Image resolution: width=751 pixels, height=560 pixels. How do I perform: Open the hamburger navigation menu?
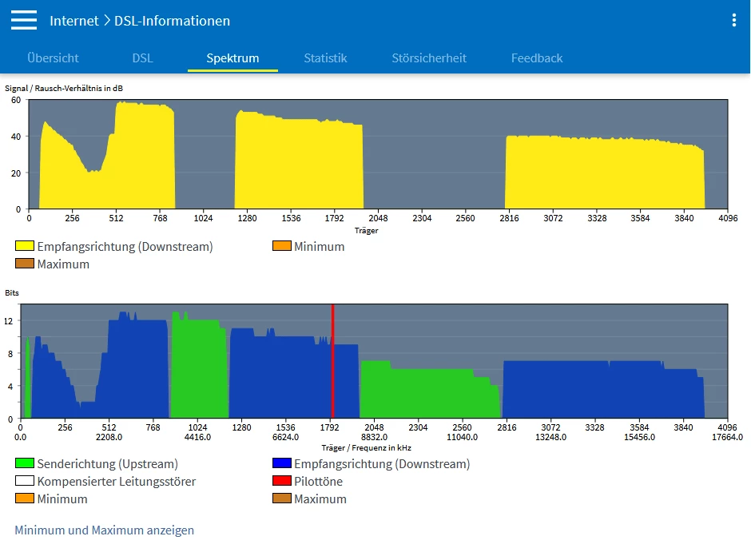[24, 20]
